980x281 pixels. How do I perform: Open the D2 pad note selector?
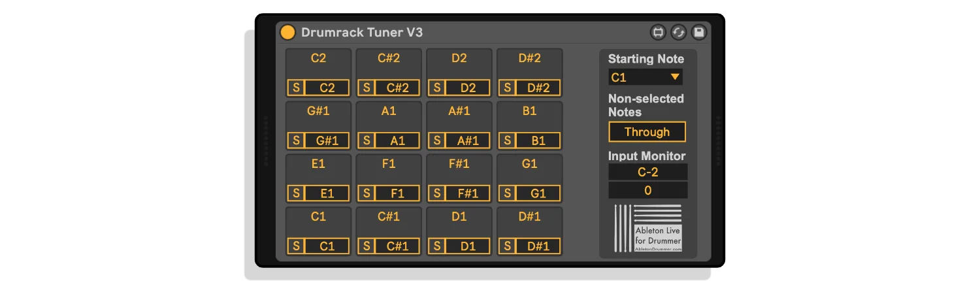click(468, 88)
